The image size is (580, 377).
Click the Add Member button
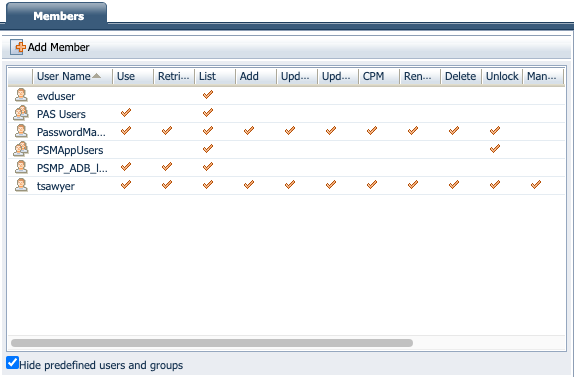(50, 47)
